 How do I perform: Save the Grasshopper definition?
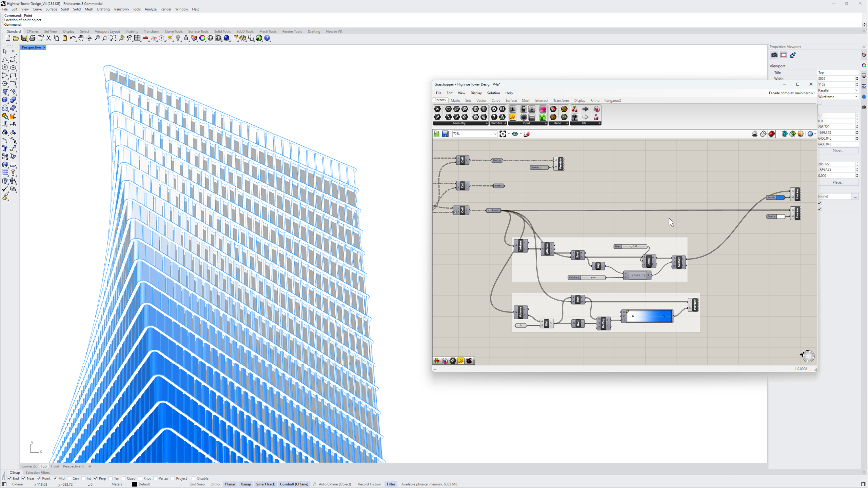445,134
